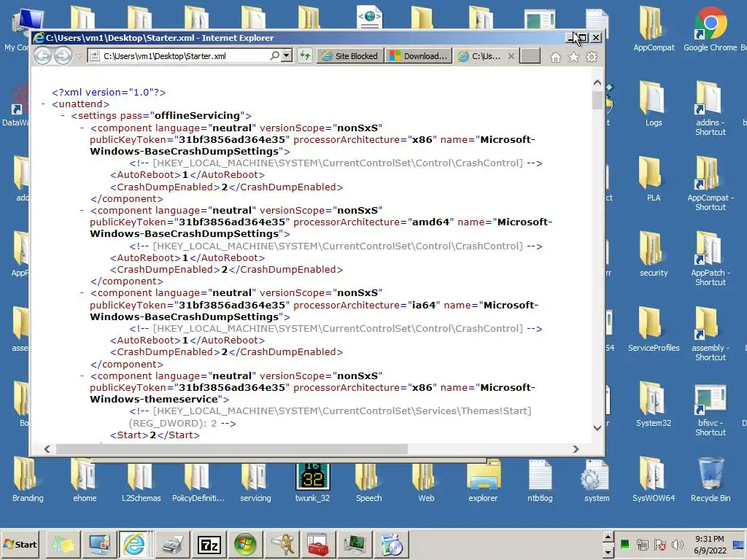Viewport: 747px width, 560px height.
Task: Select the PLA folder icon
Action: tap(654, 179)
